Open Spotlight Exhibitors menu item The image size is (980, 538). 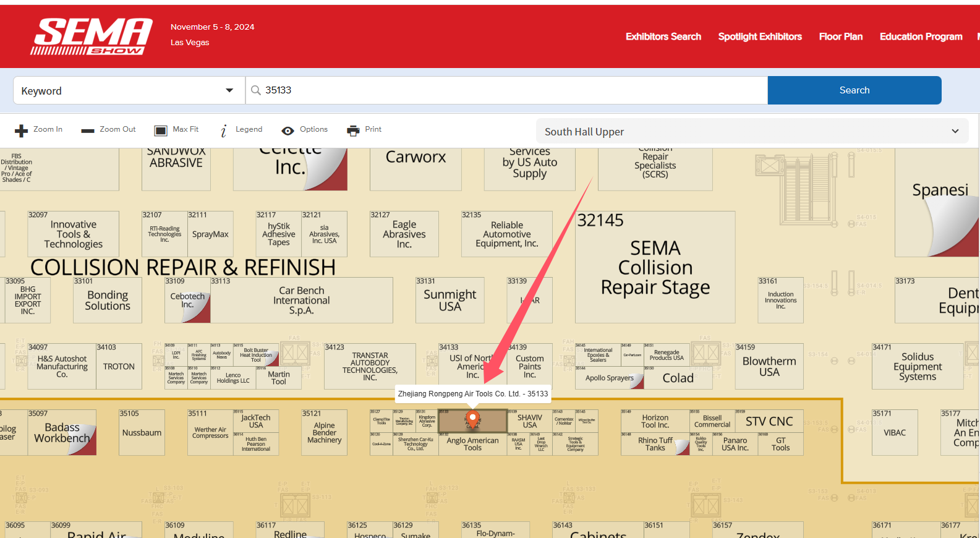[760, 36]
